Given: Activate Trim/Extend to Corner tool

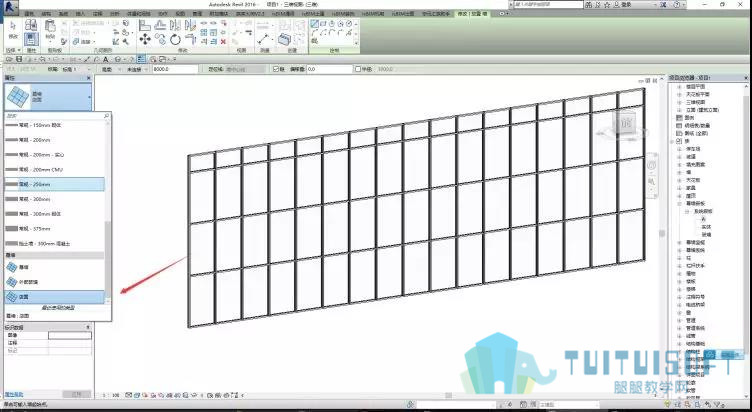Looking at the screenshot, I should [x=191, y=39].
